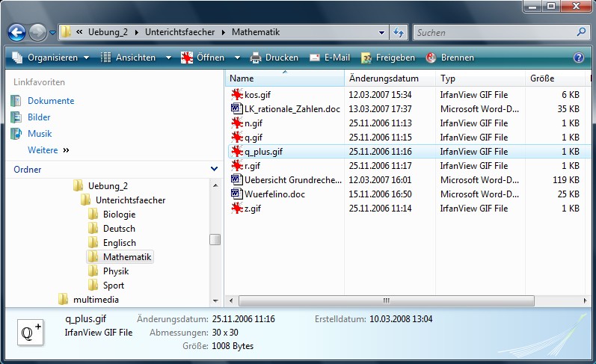The width and height of the screenshot is (596, 364).
Task: Click the folder icon in address bar
Action: click(x=66, y=32)
